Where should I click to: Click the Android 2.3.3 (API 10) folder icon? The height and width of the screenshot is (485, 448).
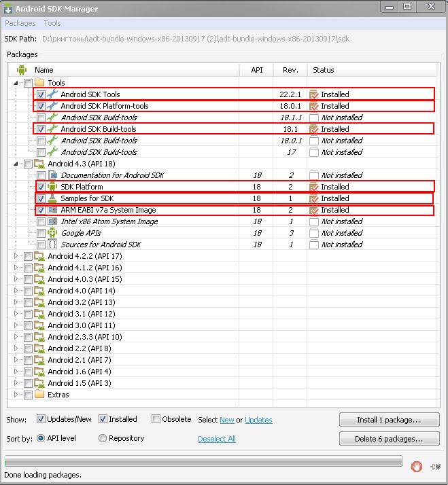(x=39, y=337)
